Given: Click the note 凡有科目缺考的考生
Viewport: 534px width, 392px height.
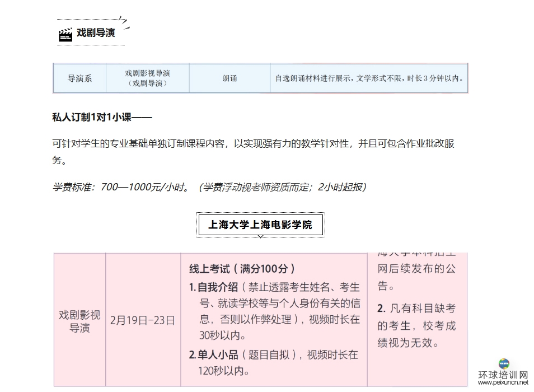Looking at the screenshot, I should pyautogui.click(x=416, y=325).
